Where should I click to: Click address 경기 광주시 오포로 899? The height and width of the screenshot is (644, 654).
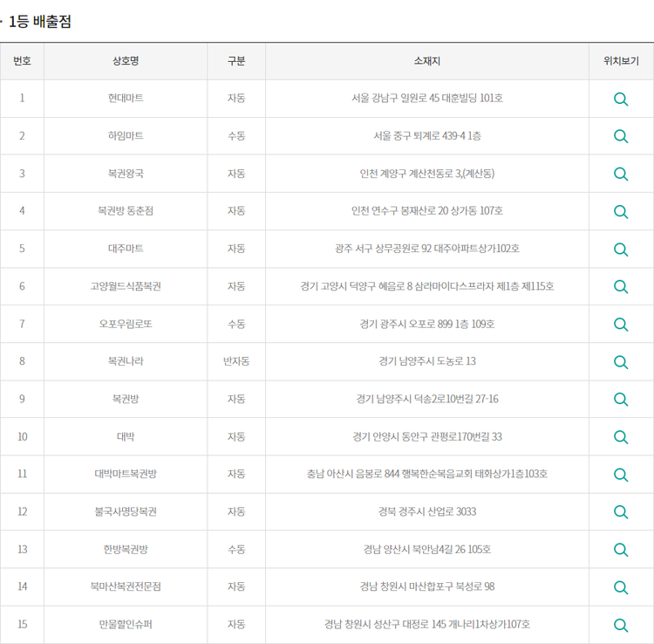point(406,324)
